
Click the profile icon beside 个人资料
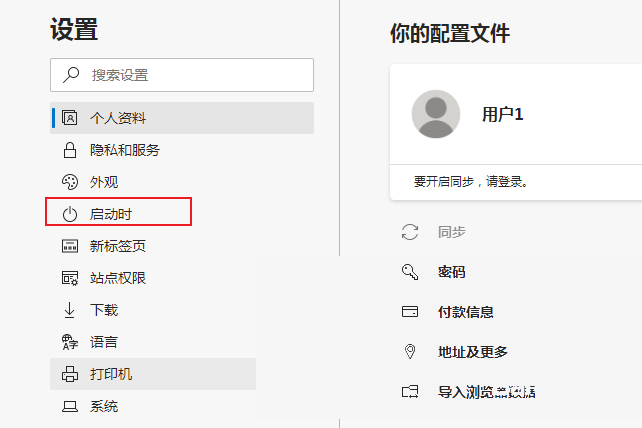coord(70,118)
